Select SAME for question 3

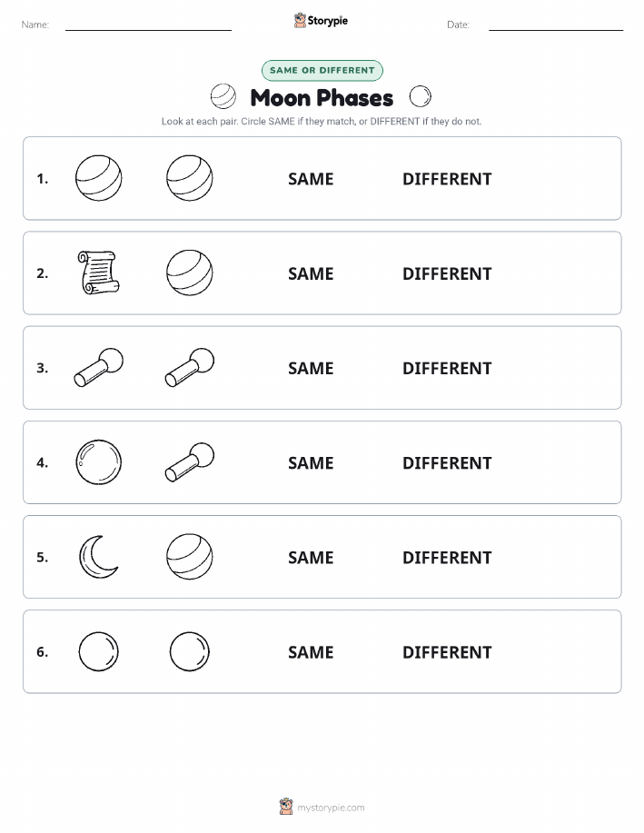(x=311, y=368)
